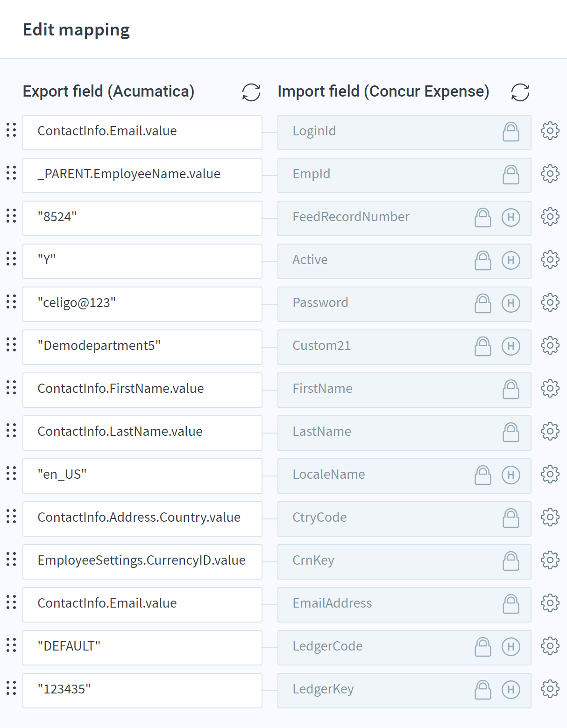Edit "123435" export field
The width and height of the screenshot is (567, 728).
click(x=142, y=691)
